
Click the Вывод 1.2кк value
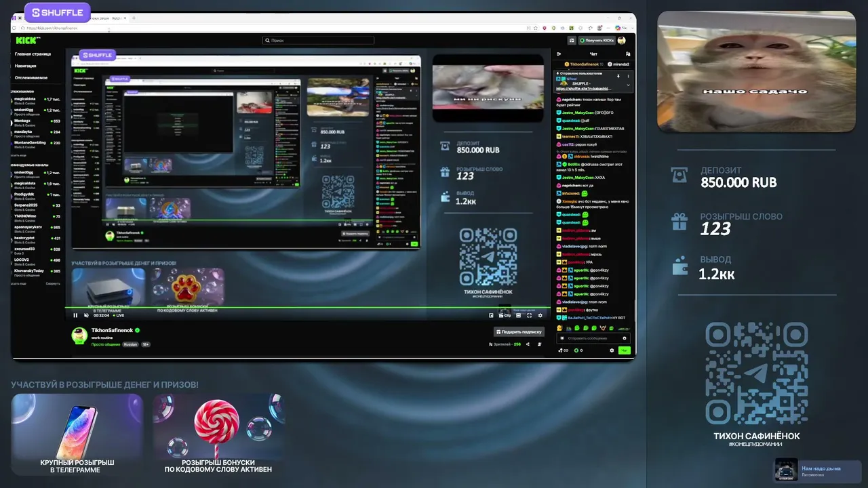[x=717, y=274]
